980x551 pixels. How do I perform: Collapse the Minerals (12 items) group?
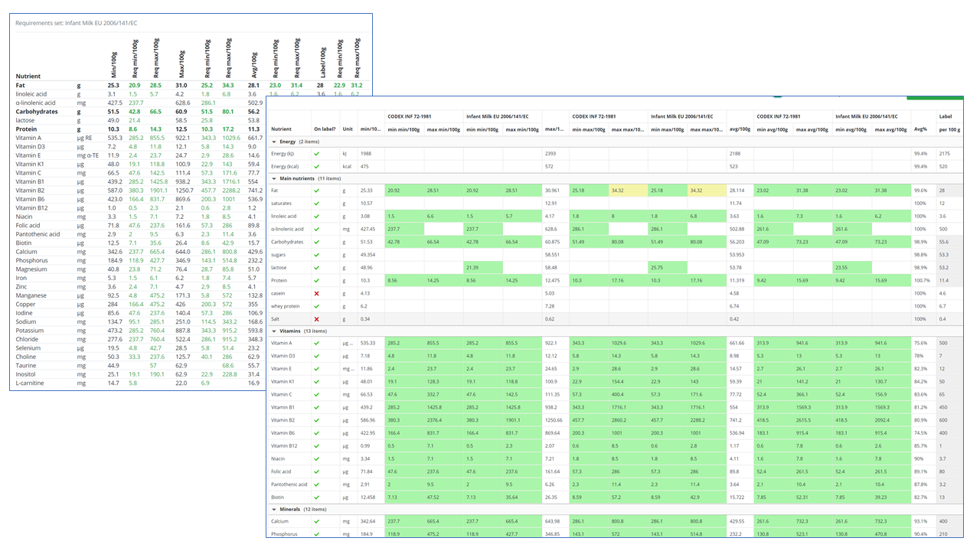pyautogui.click(x=274, y=510)
